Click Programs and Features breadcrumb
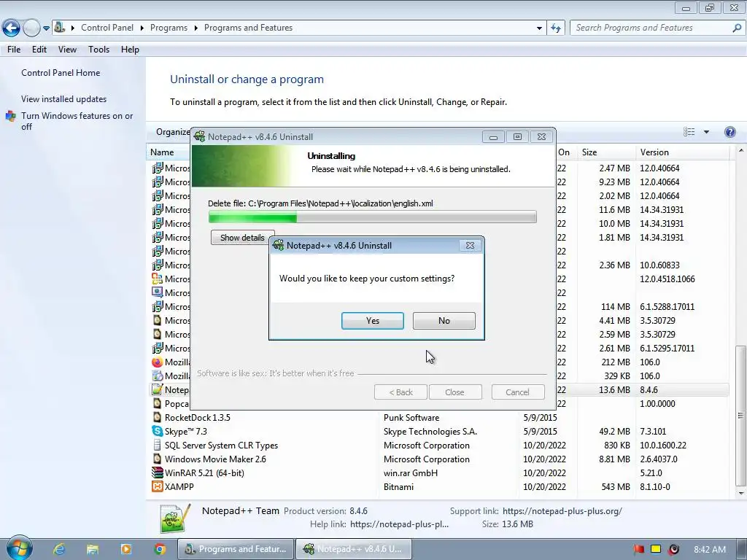747x560 pixels. (x=248, y=28)
